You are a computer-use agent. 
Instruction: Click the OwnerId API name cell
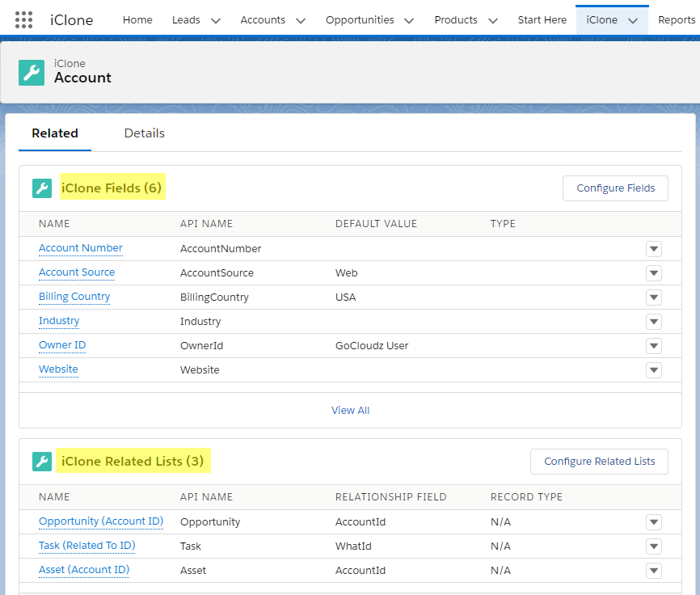tap(201, 345)
